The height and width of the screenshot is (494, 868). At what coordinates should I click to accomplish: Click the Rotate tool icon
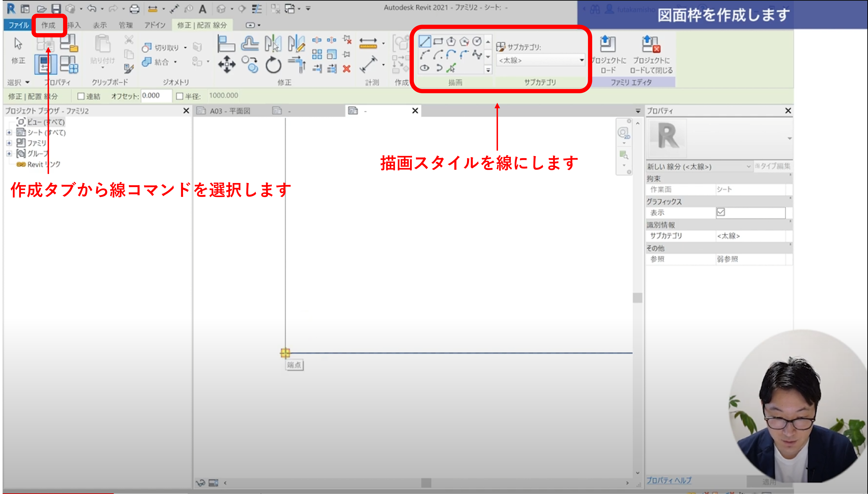(x=273, y=64)
